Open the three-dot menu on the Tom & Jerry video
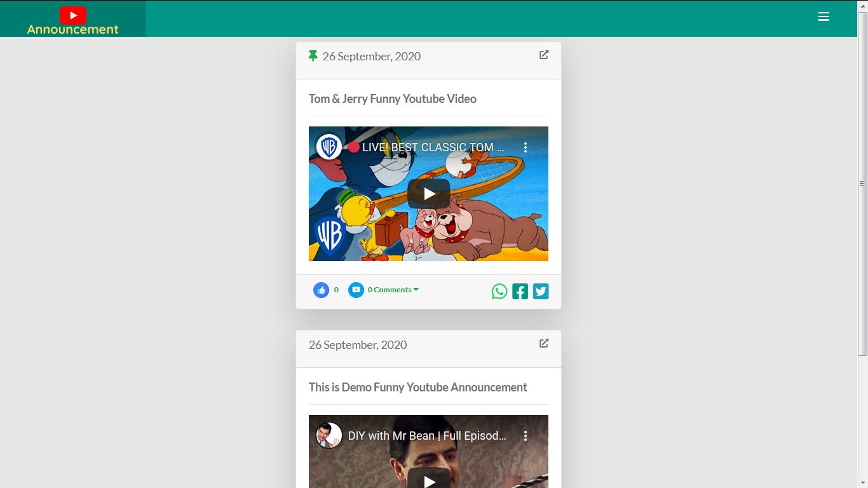868x488 pixels. [x=525, y=146]
